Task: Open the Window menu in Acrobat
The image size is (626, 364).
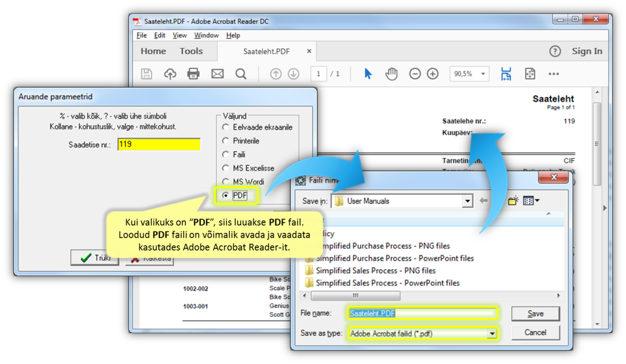Action: (x=207, y=36)
